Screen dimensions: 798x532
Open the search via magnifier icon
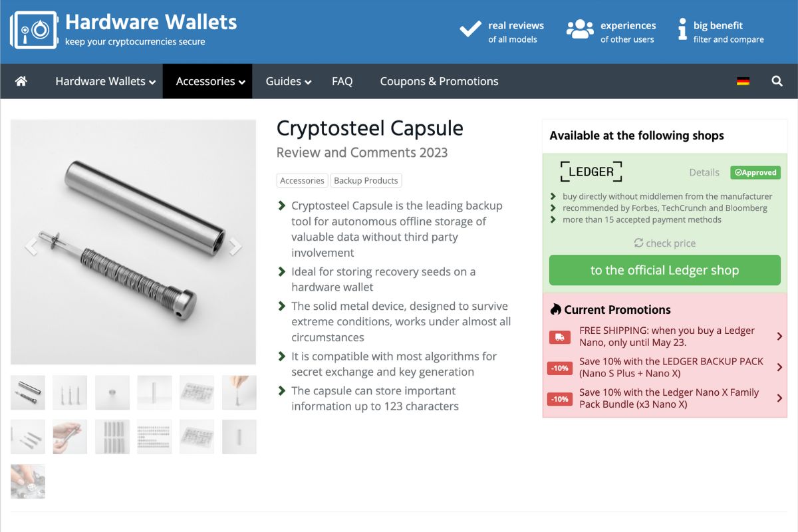tap(777, 81)
